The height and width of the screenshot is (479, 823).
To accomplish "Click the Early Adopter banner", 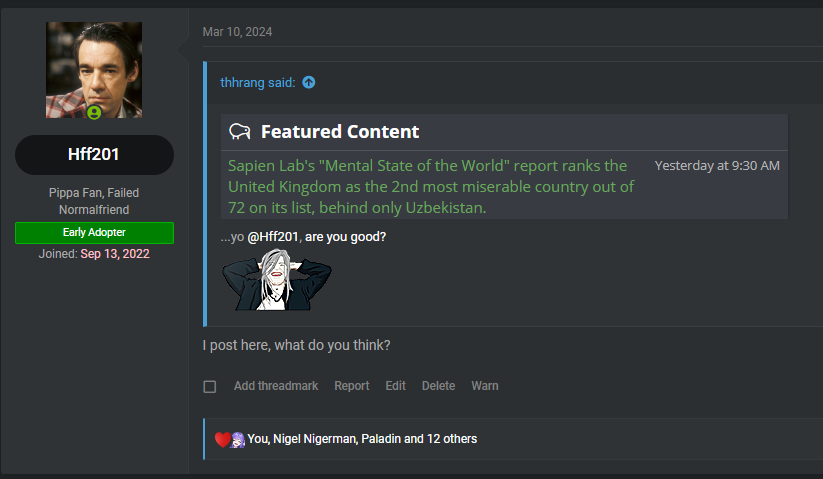I will click(x=94, y=232).
